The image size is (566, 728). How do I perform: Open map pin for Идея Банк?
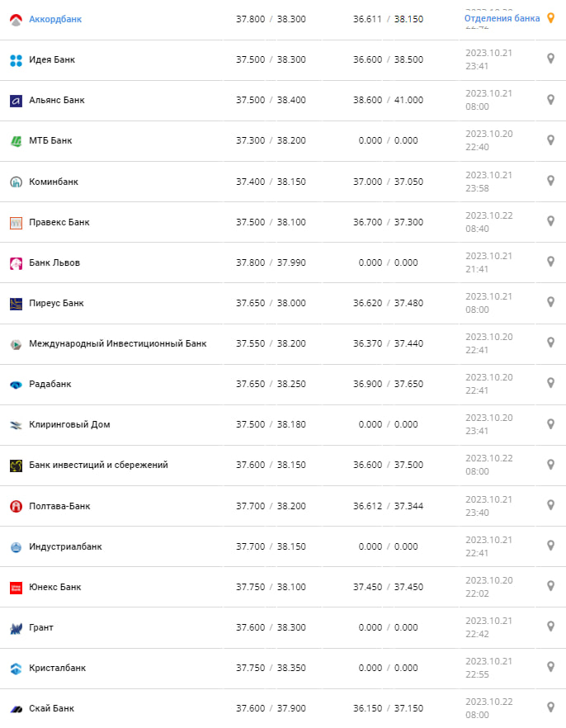550,59
